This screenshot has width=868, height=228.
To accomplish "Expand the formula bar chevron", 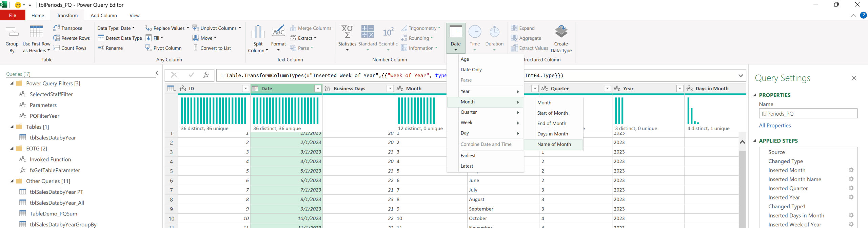I will click(741, 75).
